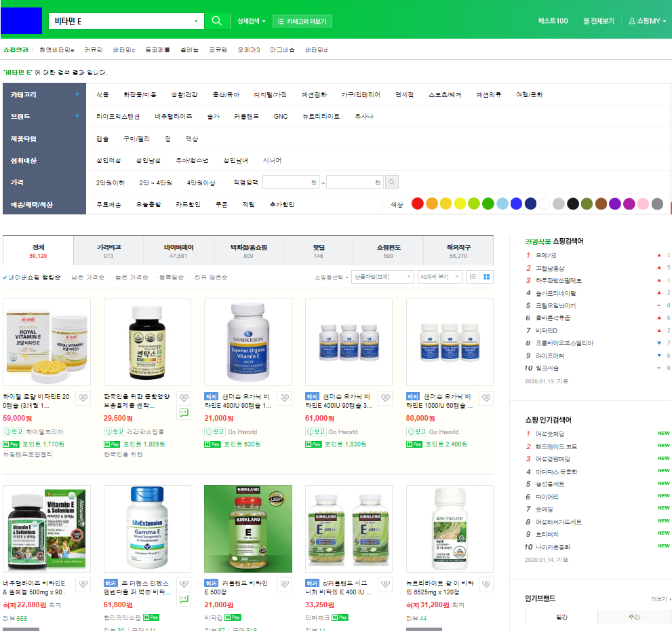Click N Pay badge under 80,000원 product
The height and width of the screenshot is (631, 672).
(414, 444)
